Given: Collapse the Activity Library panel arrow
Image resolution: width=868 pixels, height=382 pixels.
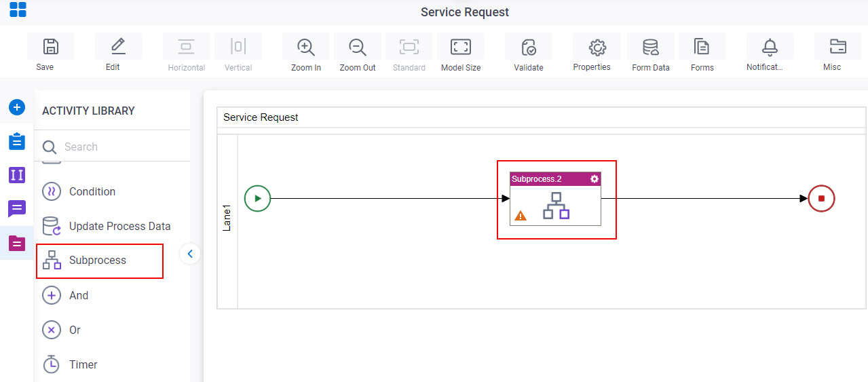Looking at the screenshot, I should coord(190,254).
